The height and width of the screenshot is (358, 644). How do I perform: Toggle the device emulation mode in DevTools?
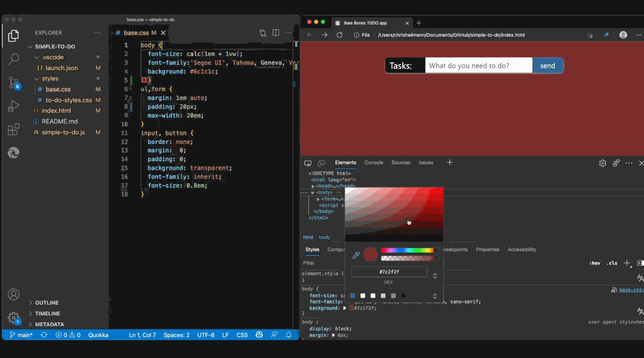click(x=321, y=163)
